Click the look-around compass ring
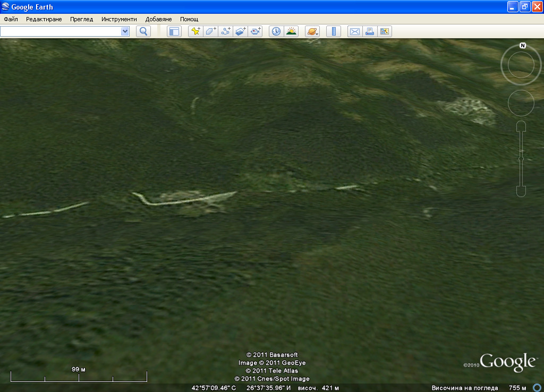Viewport: 544px width, 392px height. [x=521, y=64]
